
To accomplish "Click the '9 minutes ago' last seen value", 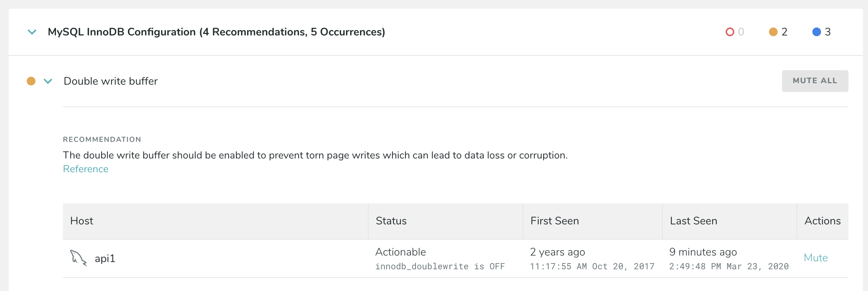I will tap(702, 252).
